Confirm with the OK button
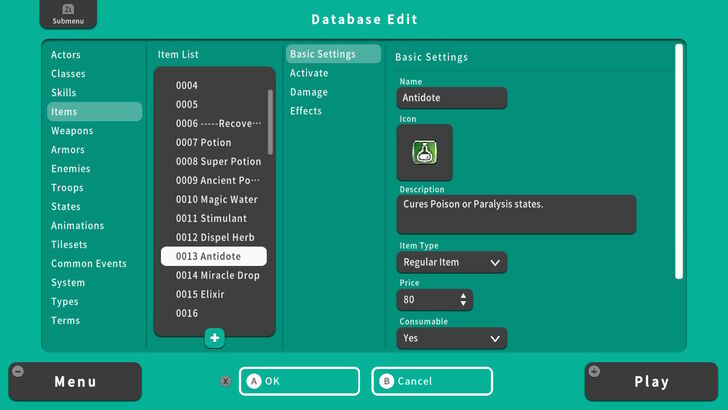 [x=299, y=381]
